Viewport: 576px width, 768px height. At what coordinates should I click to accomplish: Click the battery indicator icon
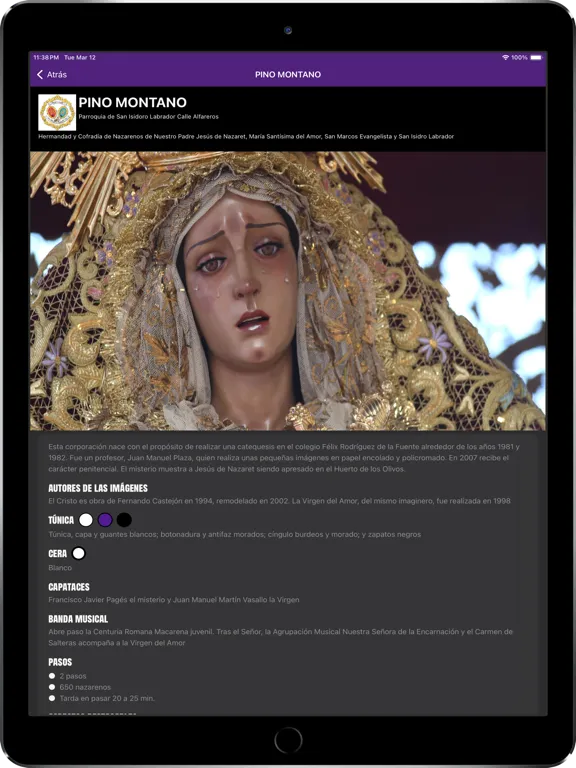pyautogui.click(x=536, y=58)
